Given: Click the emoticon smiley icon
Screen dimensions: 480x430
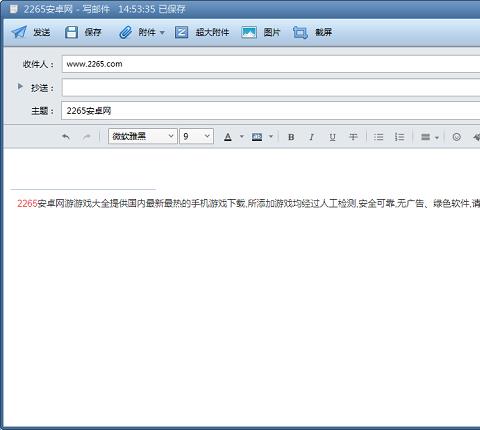Looking at the screenshot, I should (457, 137).
